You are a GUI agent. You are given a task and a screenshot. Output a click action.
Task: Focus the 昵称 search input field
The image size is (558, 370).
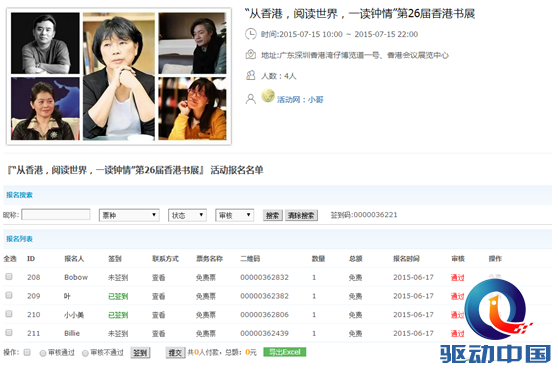tap(56, 215)
